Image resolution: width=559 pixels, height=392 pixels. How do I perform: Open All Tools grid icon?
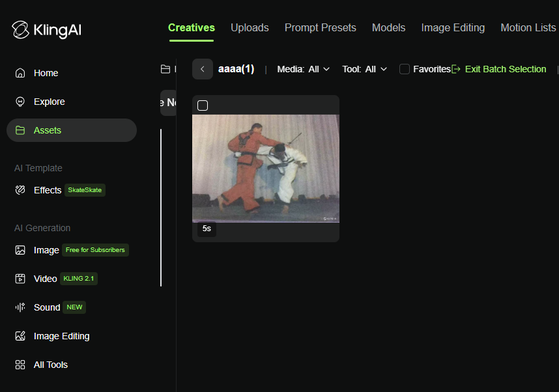click(20, 365)
